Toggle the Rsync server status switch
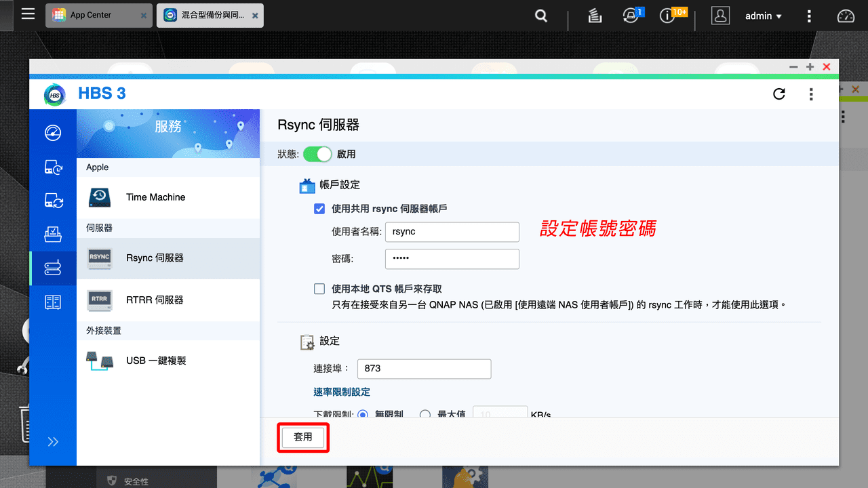 (317, 154)
